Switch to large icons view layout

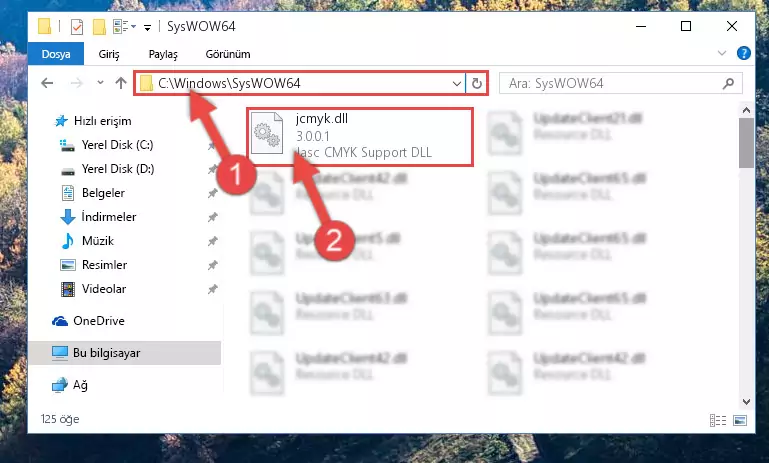pos(740,420)
